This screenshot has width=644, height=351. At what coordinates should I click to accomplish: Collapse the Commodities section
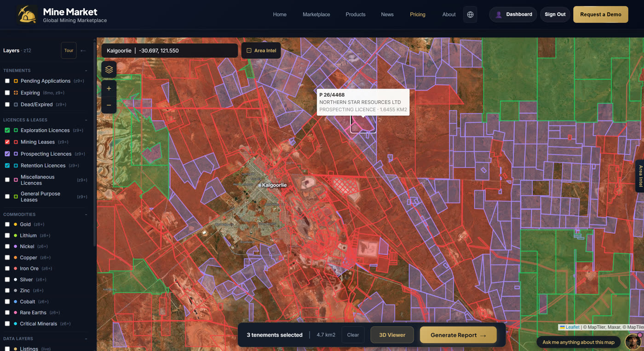point(86,215)
